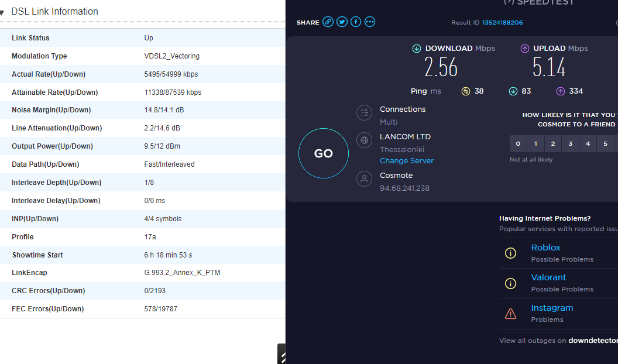Select the IP address 94.68.241.238
The height and width of the screenshot is (364, 618).
(404, 188)
